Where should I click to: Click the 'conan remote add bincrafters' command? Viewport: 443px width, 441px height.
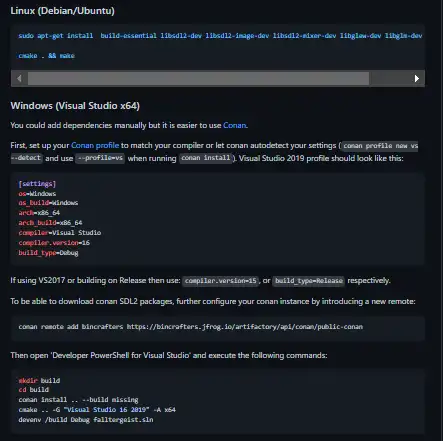[191, 327]
